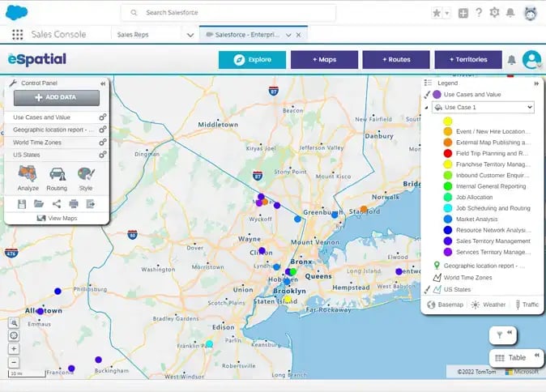Image resolution: width=546 pixels, height=392 pixels.
Task: Open the Salesforce setup gear
Action: pos(494,13)
